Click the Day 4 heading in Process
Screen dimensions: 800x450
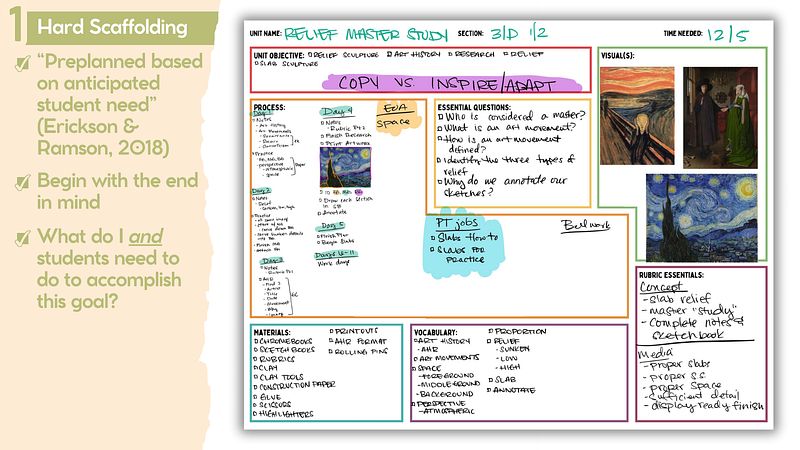(335, 111)
